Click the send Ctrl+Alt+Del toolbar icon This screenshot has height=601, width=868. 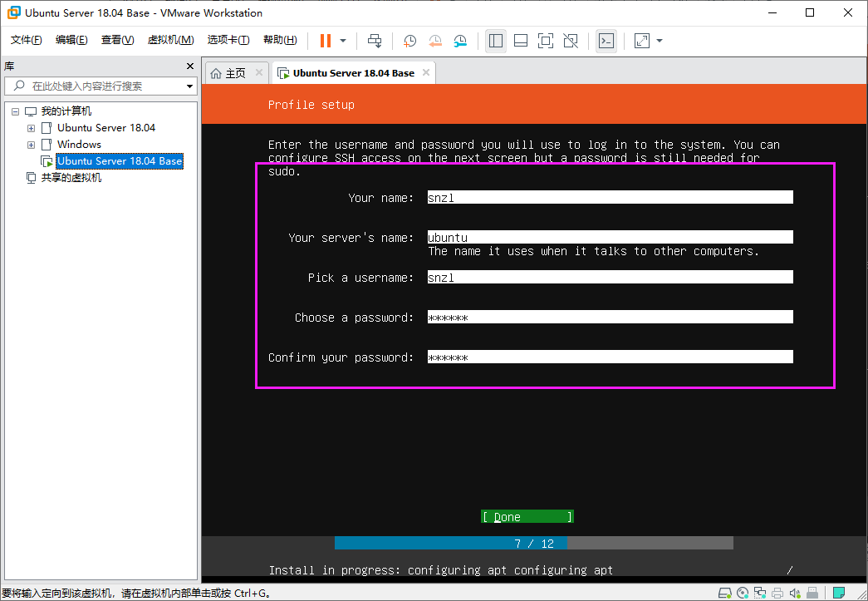click(x=375, y=41)
